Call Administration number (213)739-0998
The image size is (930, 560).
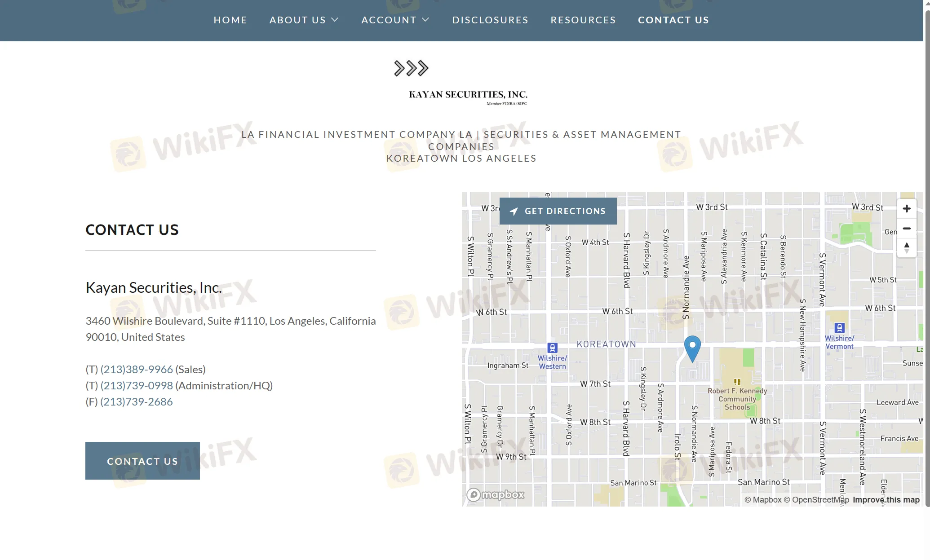pyautogui.click(x=137, y=385)
